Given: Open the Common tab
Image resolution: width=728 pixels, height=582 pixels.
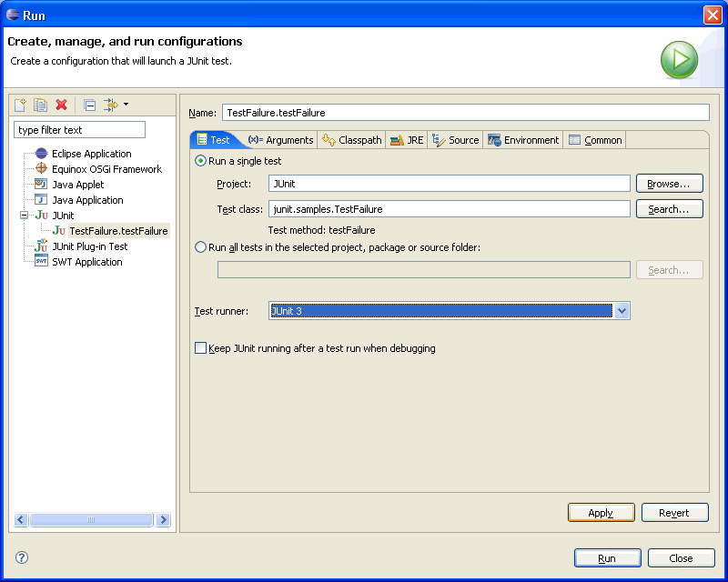Looking at the screenshot, I should point(595,140).
